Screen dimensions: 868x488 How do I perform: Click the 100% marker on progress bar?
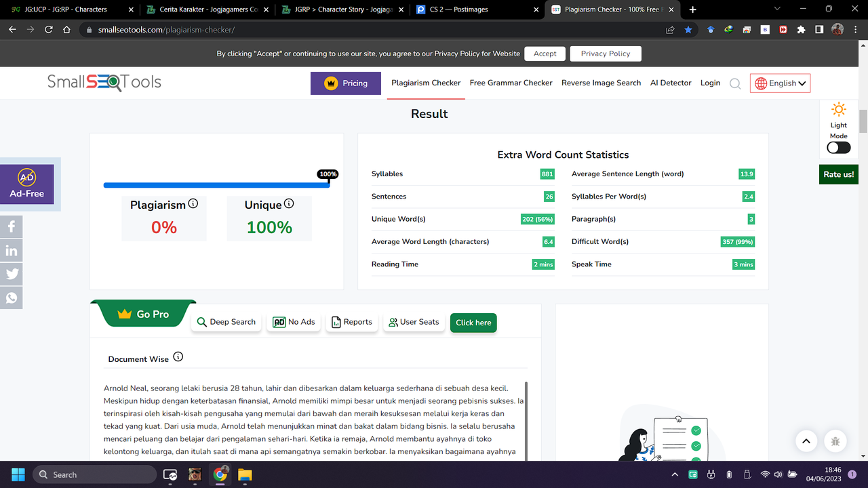click(x=328, y=174)
